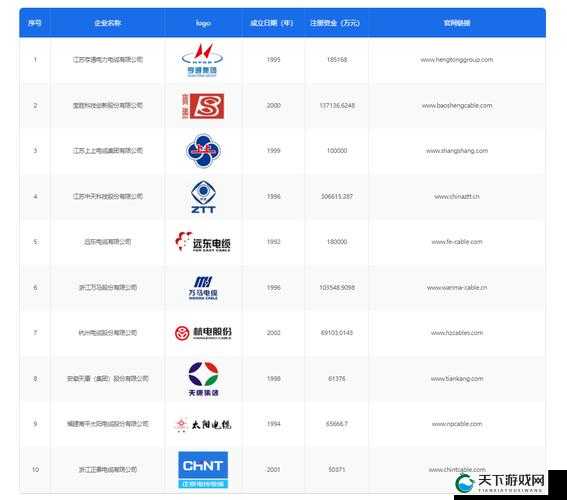Click registered capital value 103548.9098

click(337, 288)
